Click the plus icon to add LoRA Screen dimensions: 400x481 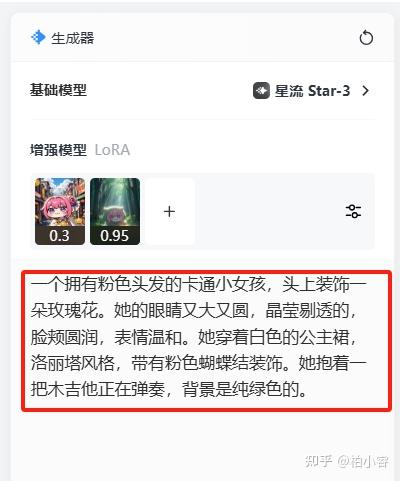(x=170, y=211)
